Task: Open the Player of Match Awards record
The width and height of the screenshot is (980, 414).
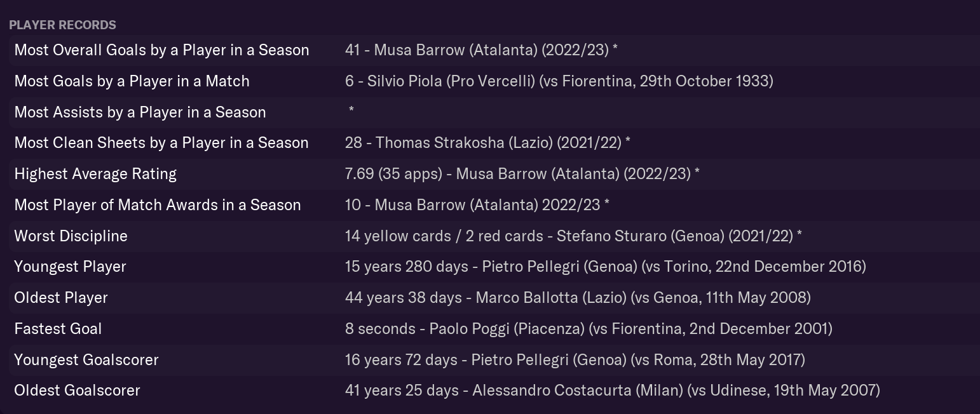Action: (477, 205)
